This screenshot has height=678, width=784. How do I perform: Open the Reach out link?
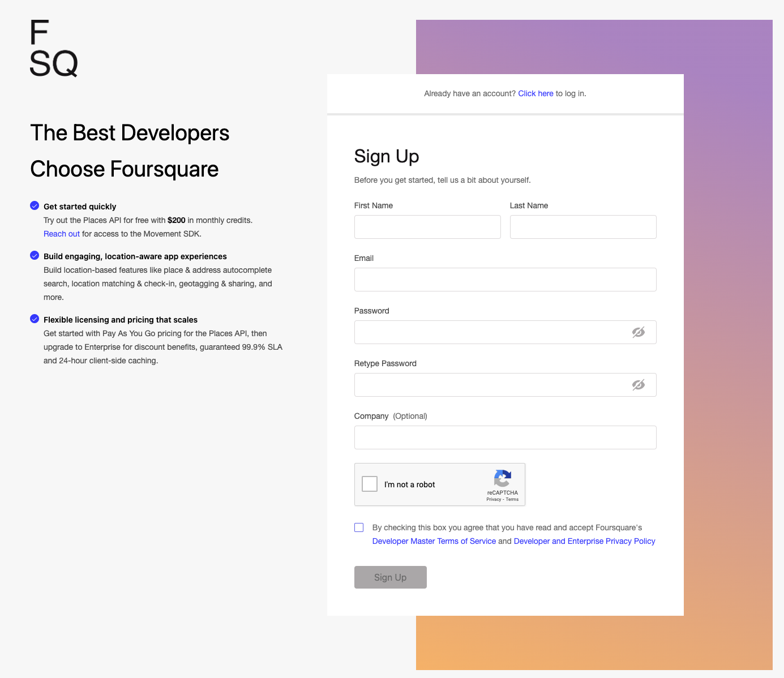[62, 234]
